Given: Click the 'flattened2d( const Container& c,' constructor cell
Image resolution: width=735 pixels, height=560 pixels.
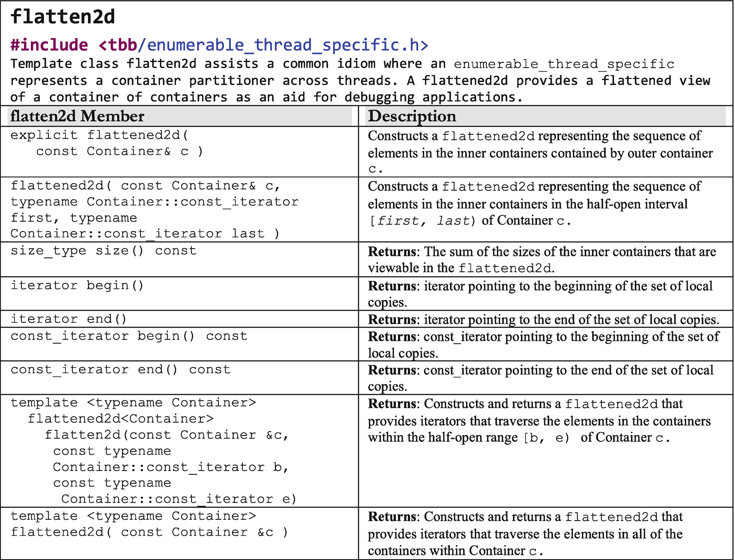Looking at the screenshot, I should [179, 210].
